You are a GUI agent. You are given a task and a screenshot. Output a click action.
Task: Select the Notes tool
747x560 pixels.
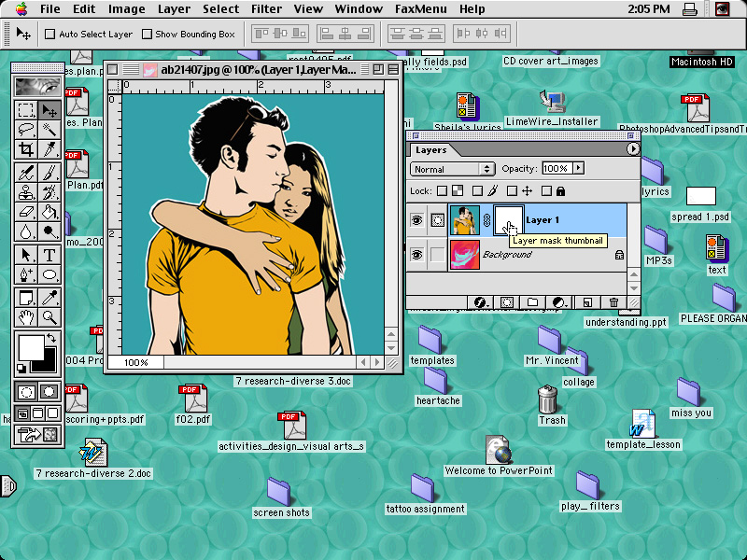(x=26, y=298)
